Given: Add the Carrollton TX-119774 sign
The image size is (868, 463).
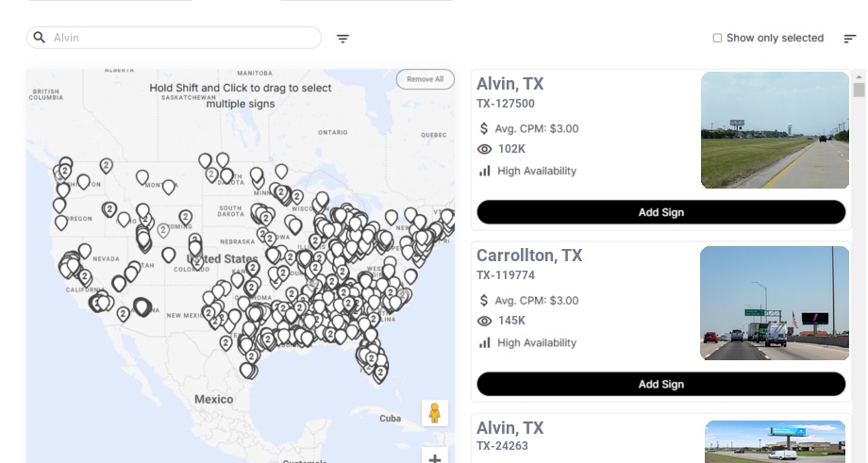Looking at the screenshot, I should pyautogui.click(x=660, y=384).
